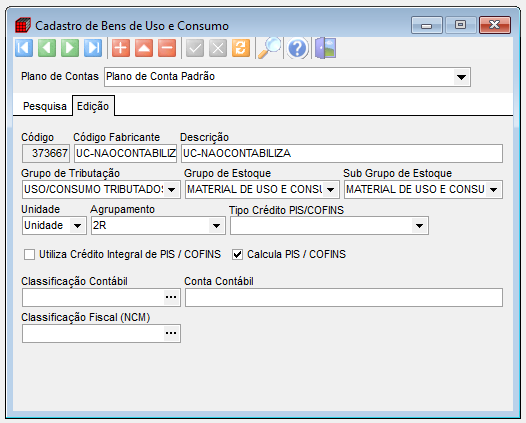Exit via the door icon

(x=325, y=48)
